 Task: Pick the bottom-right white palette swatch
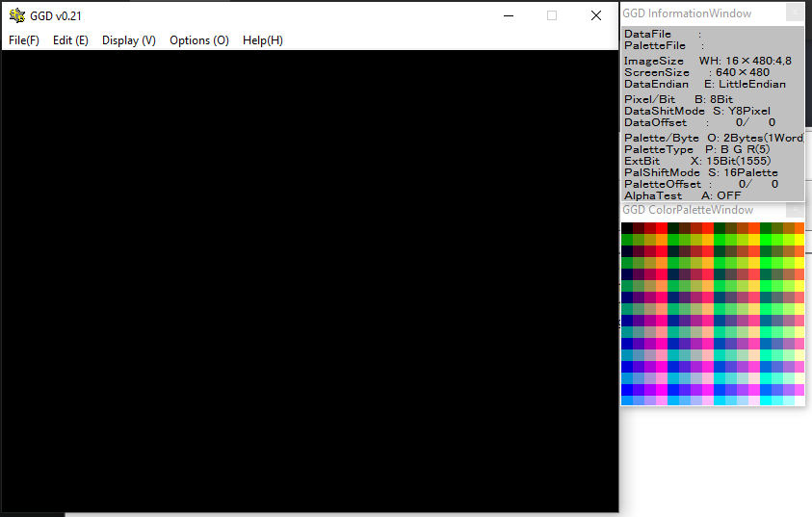click(x=799, y=401)
